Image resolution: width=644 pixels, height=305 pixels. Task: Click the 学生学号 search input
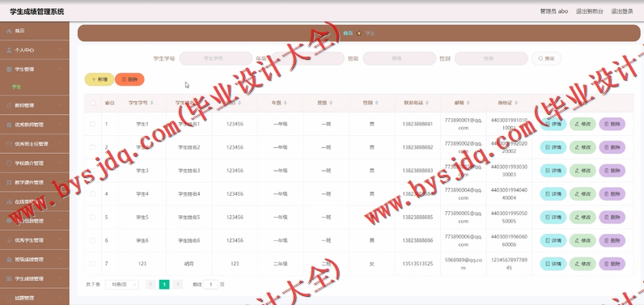point(216,59)
